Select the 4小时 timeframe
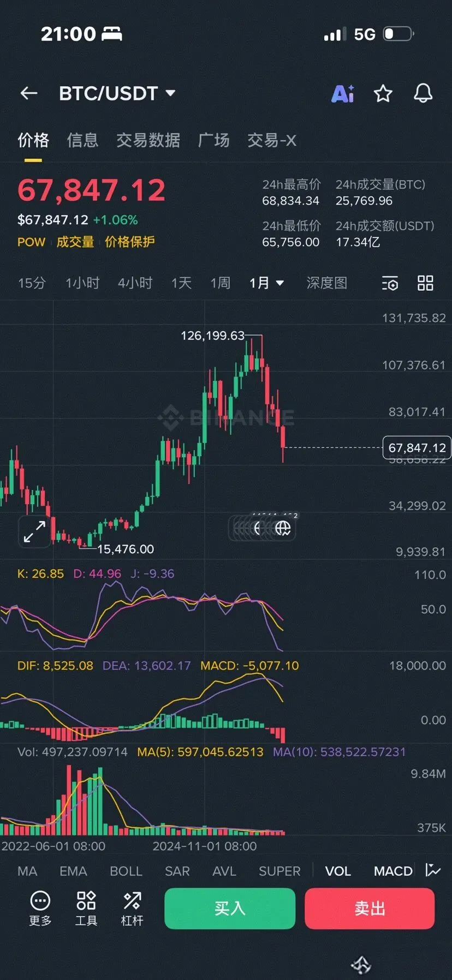 pyautogui.click(x=135, y=283)
